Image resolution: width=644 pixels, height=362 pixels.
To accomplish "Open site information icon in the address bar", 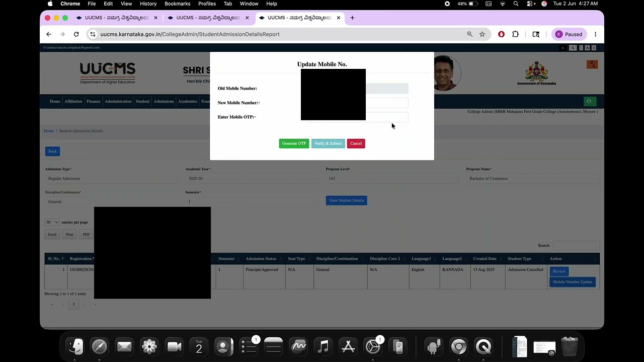I will (x=92, y=34).
